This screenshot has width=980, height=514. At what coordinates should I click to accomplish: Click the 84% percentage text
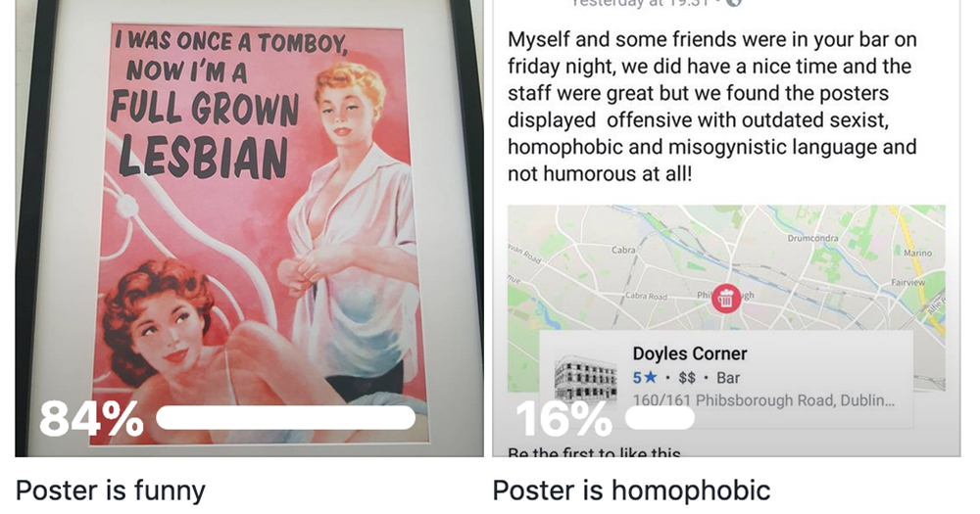91,418
